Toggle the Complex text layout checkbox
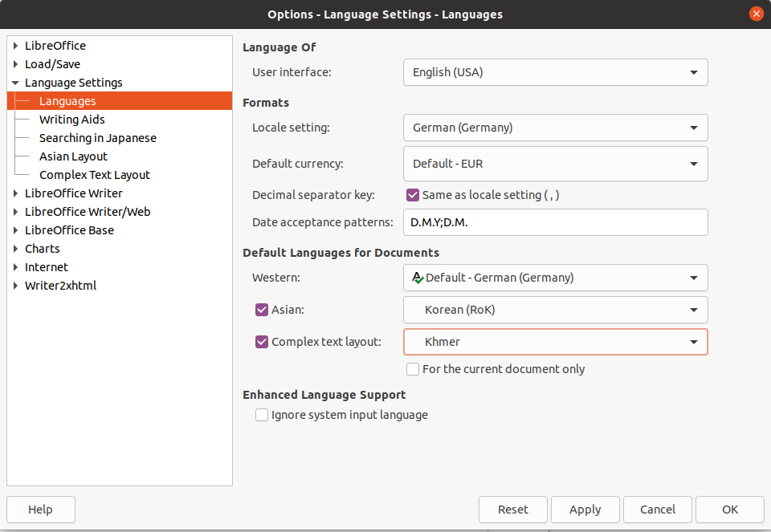771x532 pixels. (x=262, y=342)
